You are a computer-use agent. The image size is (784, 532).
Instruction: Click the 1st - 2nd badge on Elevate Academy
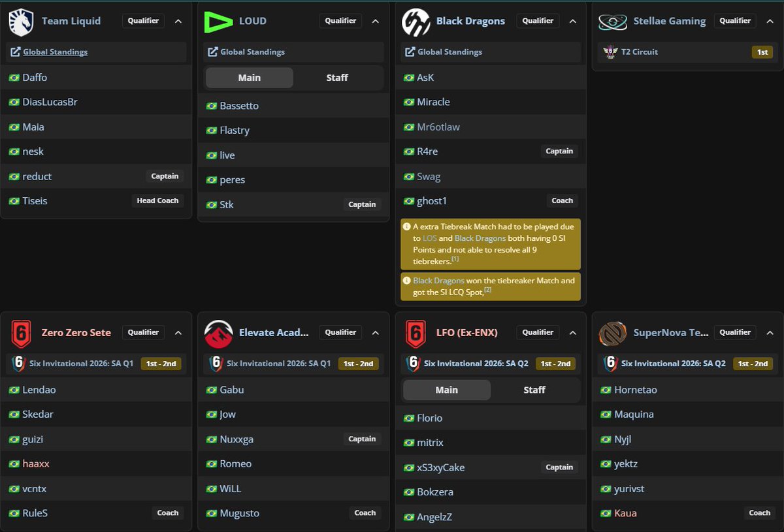coord(358,364)
